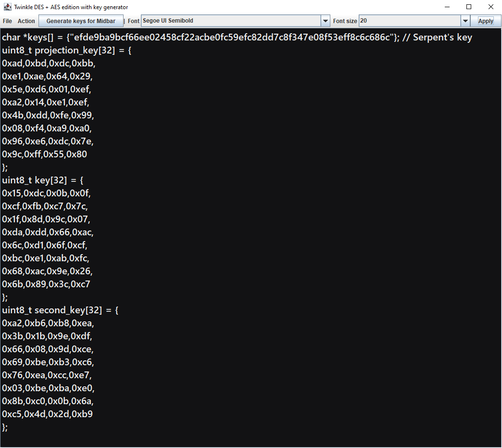The image size is (502, 448).
Task: Click the line '0x76,0xea,0xcc,0xe7,'
Action: pos(47,375)
